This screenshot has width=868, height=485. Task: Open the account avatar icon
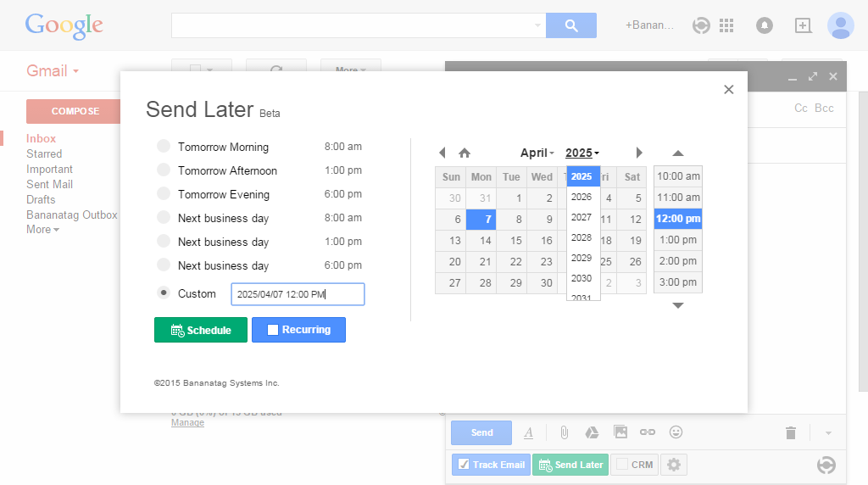click(x=840, y=25)
